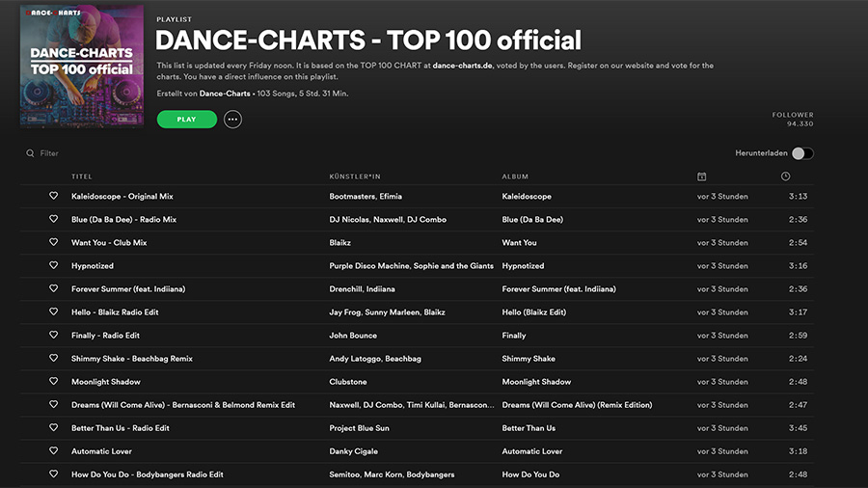Like the song Kaleidoscope - Original Mix

point(54,196)
